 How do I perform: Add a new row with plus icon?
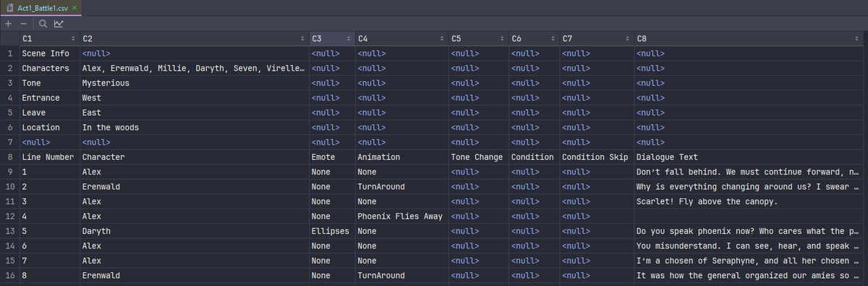click(x=7, y=23)
